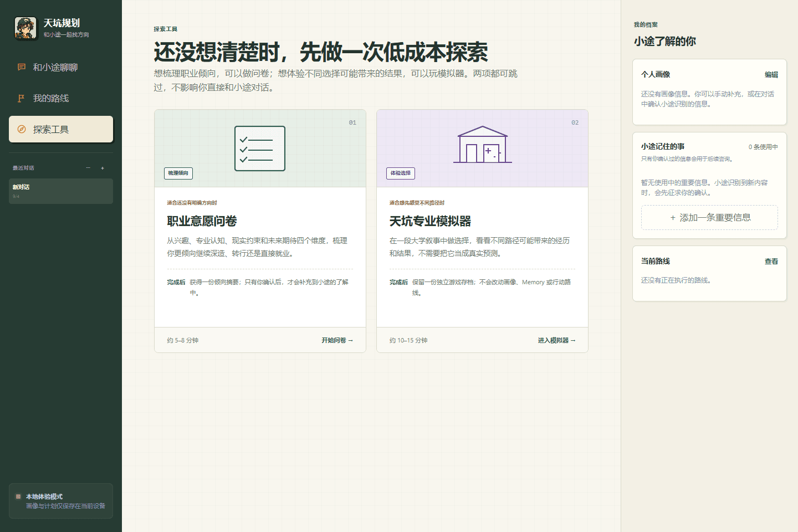This screenshot has width=798, height=532.
Task: Click the 约 10–15 分钟 duration text
Action: (408, 340)
